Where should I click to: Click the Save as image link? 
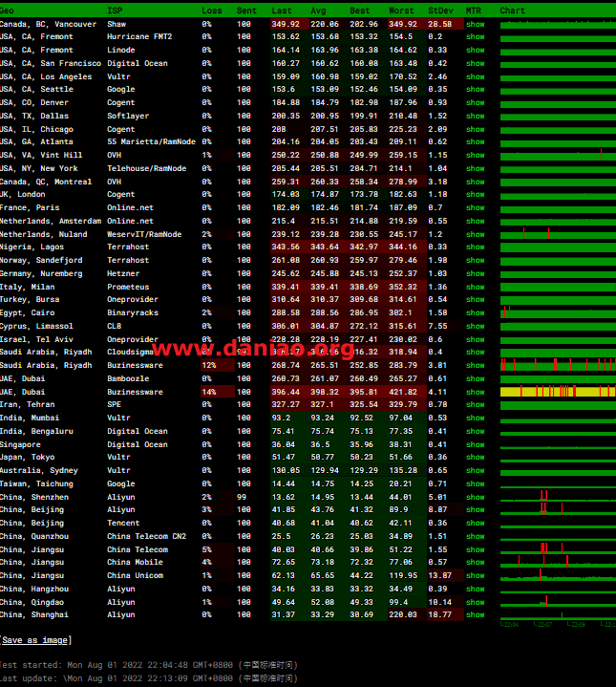(35, 640)
